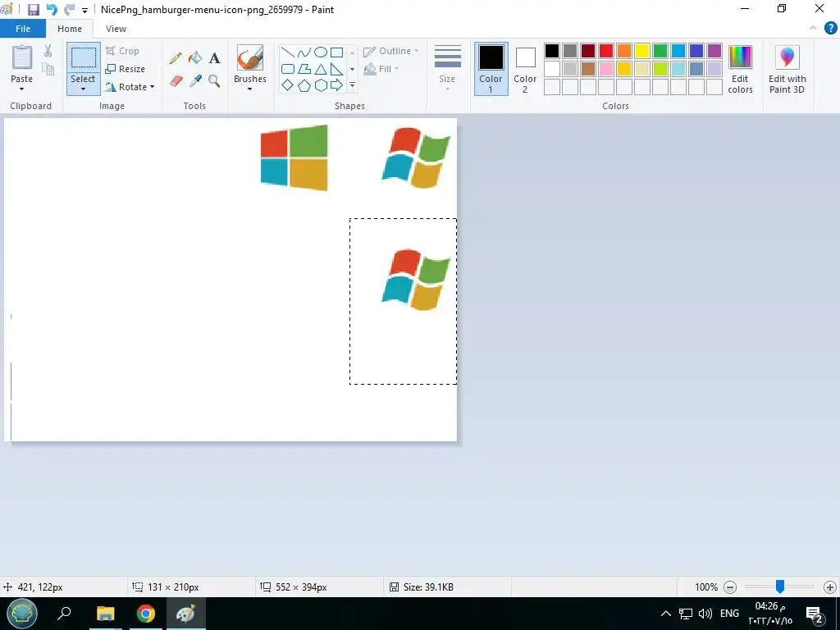Screen dimensions: 840x630
Task: Switch to the Home tab
Action: pyautogui.click(x=70, y=29)
